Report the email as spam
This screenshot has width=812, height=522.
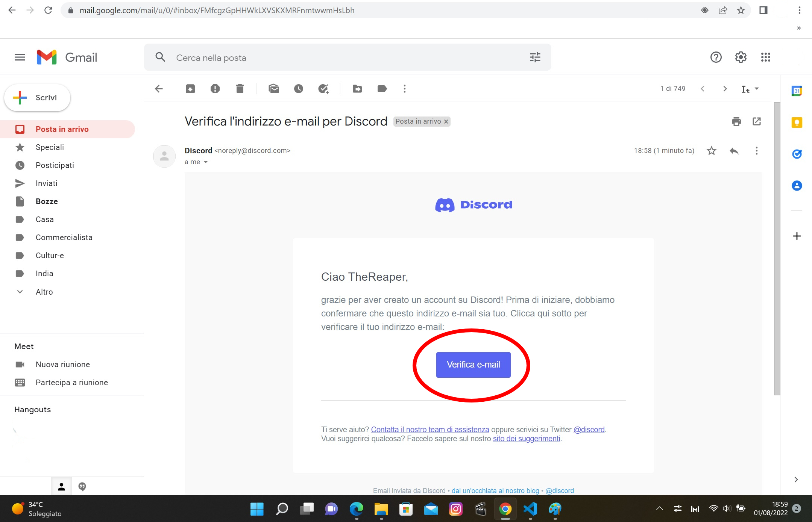click(215, 89)
